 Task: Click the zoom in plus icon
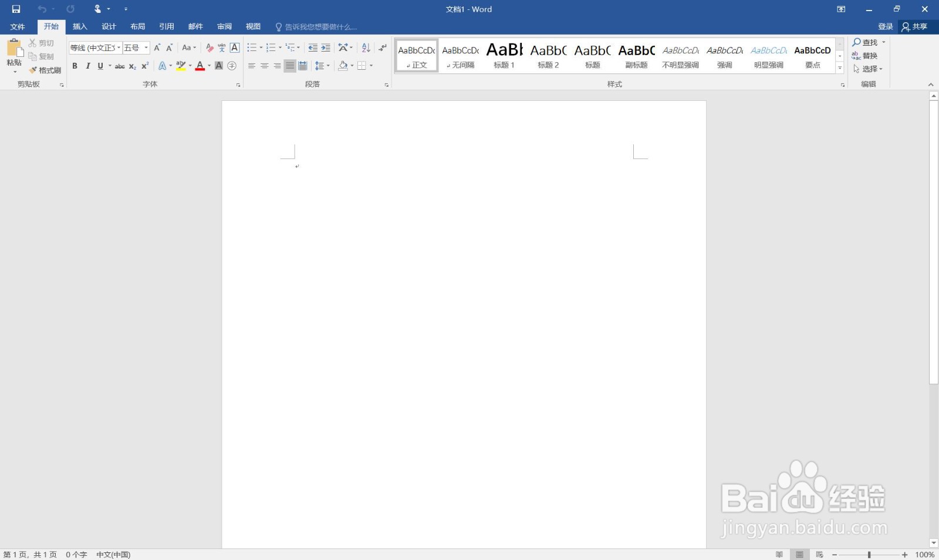pyautogui.click(x=905, y=555)
